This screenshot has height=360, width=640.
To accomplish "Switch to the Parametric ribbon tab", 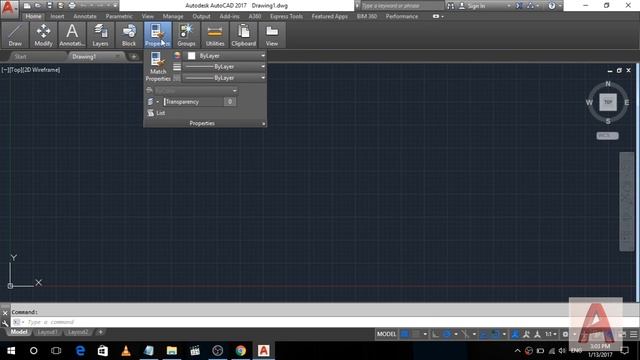I will (x=119, y=16).
